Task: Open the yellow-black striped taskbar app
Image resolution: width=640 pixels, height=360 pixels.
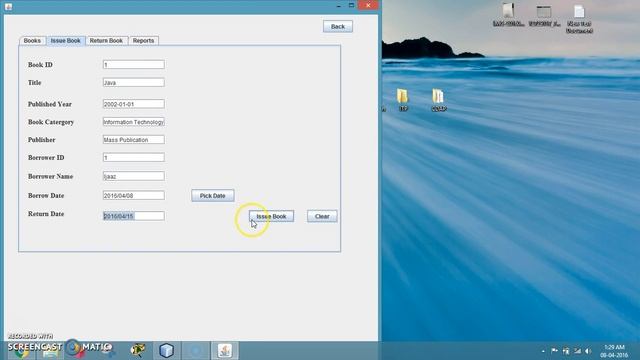Action: (x=138, y=350)
